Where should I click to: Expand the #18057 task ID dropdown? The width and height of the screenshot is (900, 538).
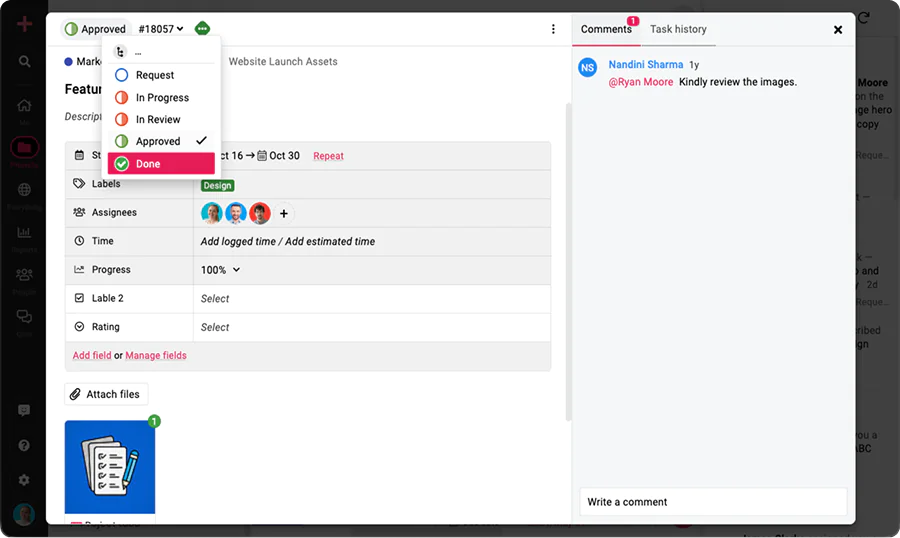(160, 29)
